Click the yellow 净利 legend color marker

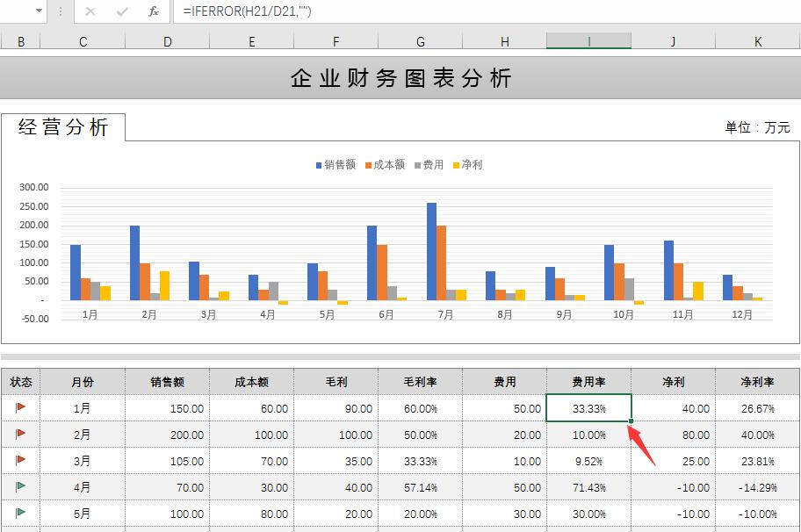(x=456, y=164)
